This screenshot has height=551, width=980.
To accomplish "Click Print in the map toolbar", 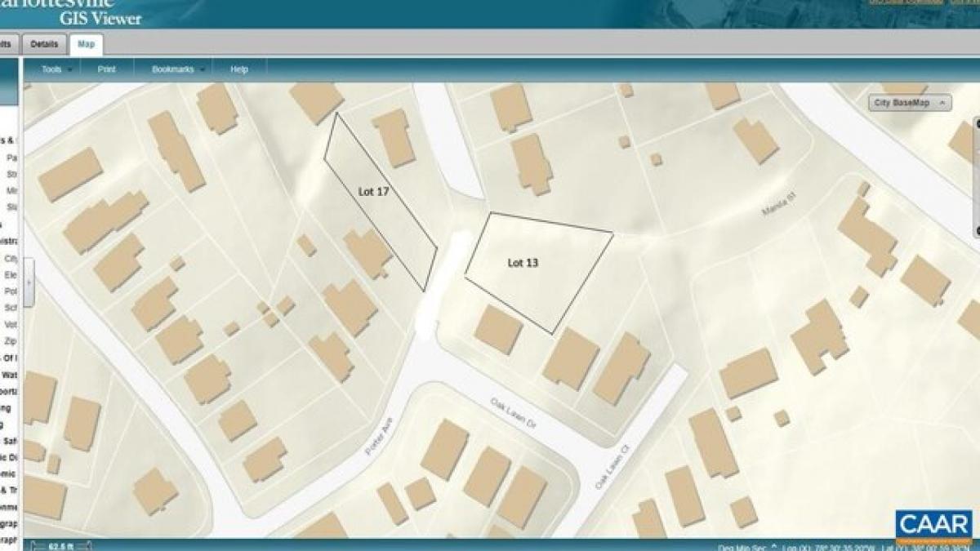I will point(107,69).
